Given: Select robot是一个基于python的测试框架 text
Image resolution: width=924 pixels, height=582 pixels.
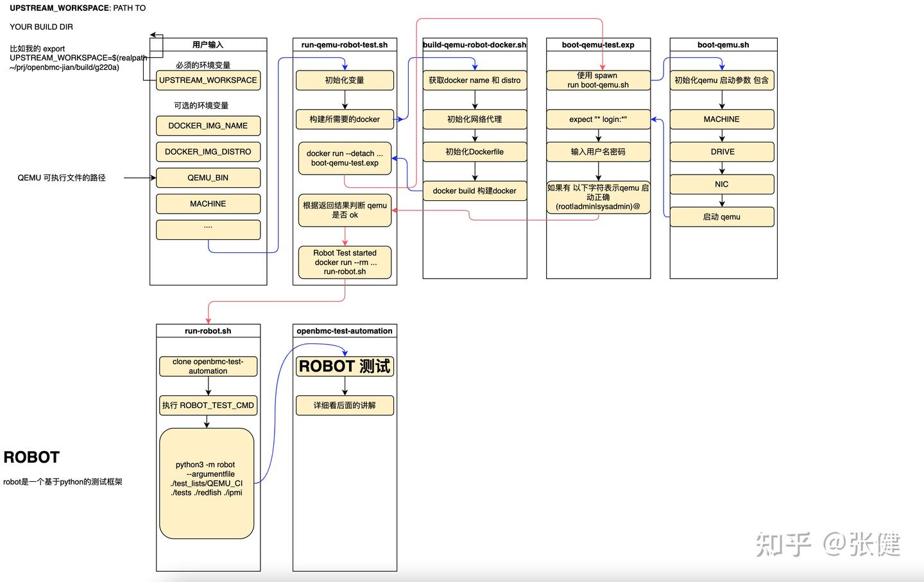Looking at the screenshot, I should click(x=63, y=482).
